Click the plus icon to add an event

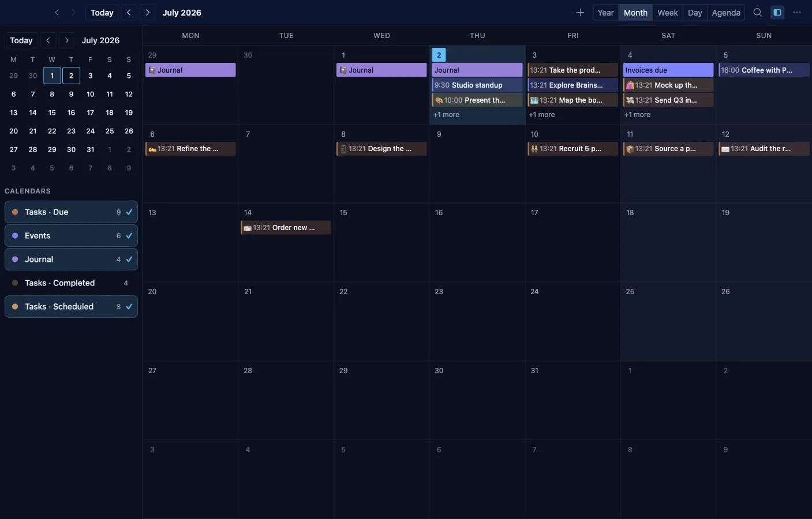(x=580, y=12)
